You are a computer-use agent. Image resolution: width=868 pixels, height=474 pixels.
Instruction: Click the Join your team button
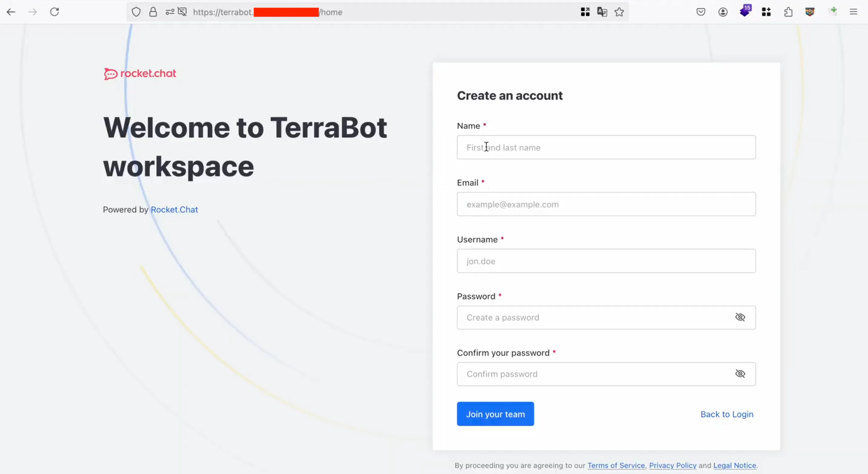495,414
